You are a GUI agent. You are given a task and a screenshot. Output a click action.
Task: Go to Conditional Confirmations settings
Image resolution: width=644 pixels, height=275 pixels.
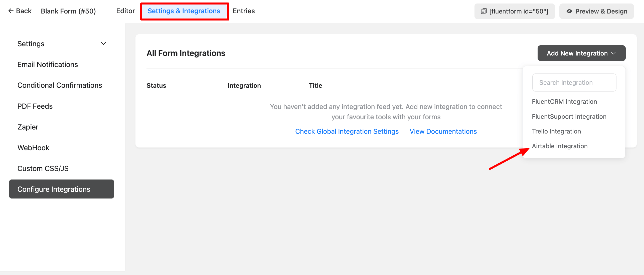(60, 85)
